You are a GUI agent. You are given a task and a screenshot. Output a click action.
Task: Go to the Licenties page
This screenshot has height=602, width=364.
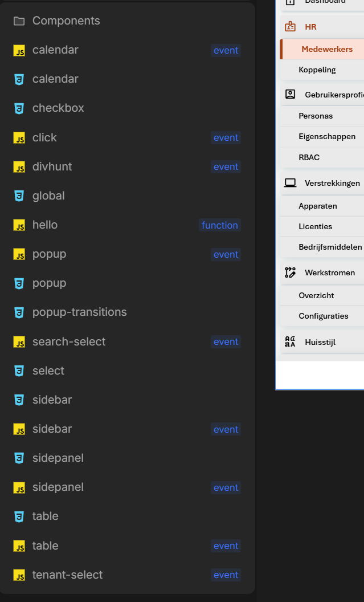click(x=315, y=226)
